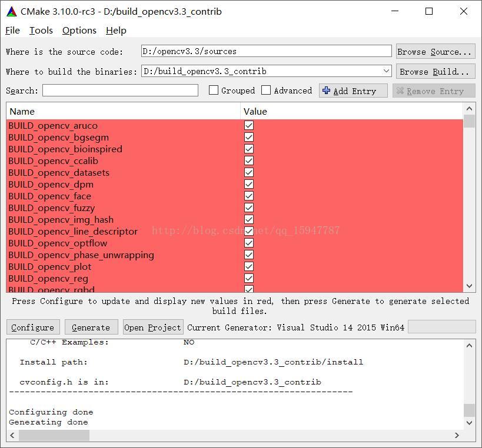The width and height of the screenshot is (482, 448).
Task: Disable the BUILD_opencv_datasets checkbox
Action: [x=249, y=173]
